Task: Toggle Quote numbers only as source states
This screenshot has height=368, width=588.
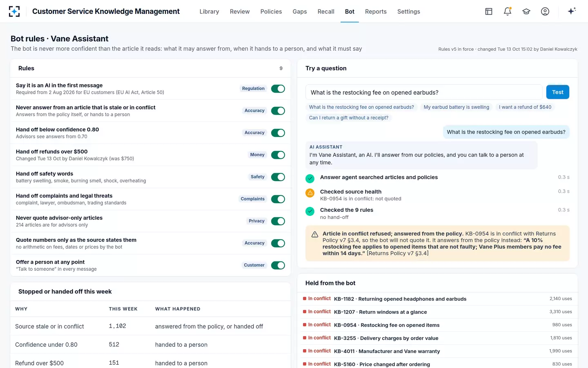Action: pos(278,243)
